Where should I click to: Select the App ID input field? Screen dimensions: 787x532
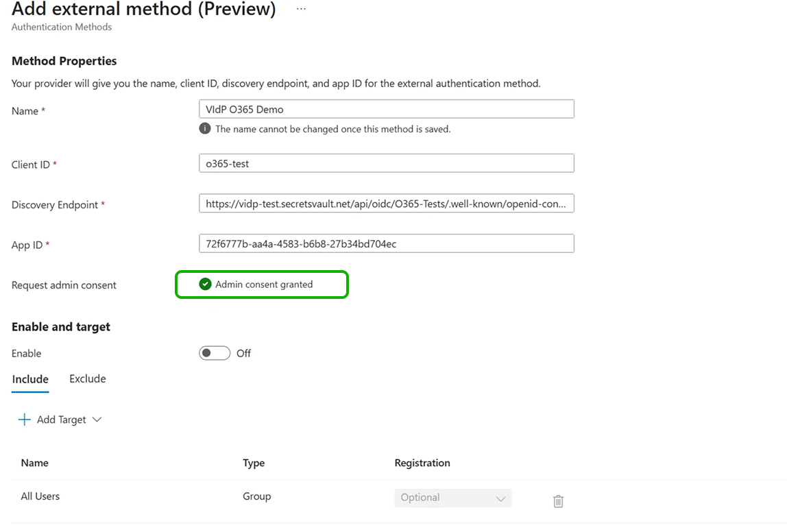click(x=386, y=243)
